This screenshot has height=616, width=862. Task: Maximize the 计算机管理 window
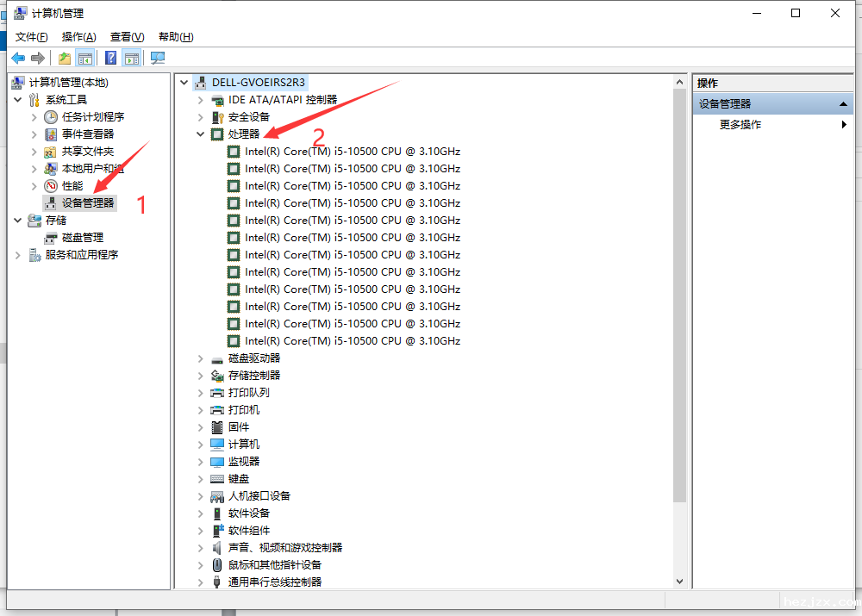[796, 13]
